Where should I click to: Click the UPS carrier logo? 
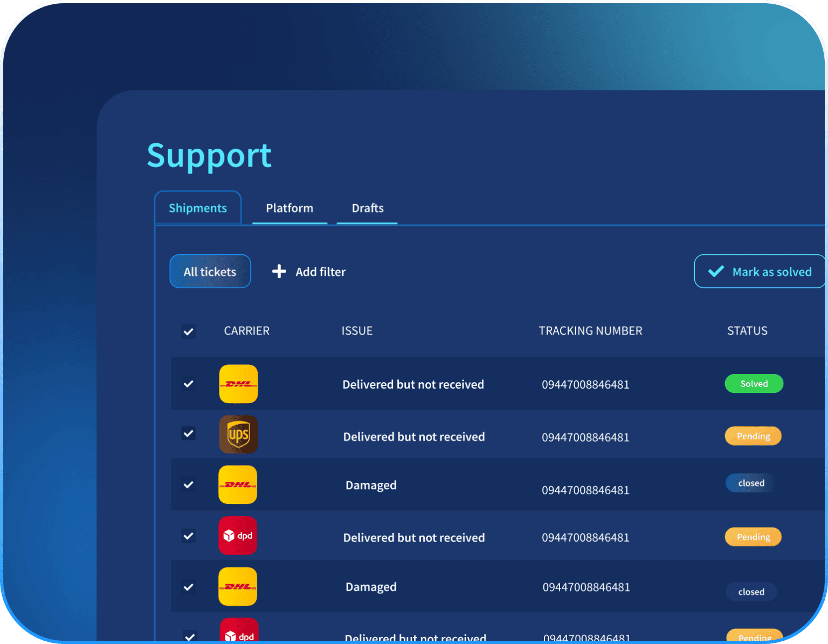point(238,434)
